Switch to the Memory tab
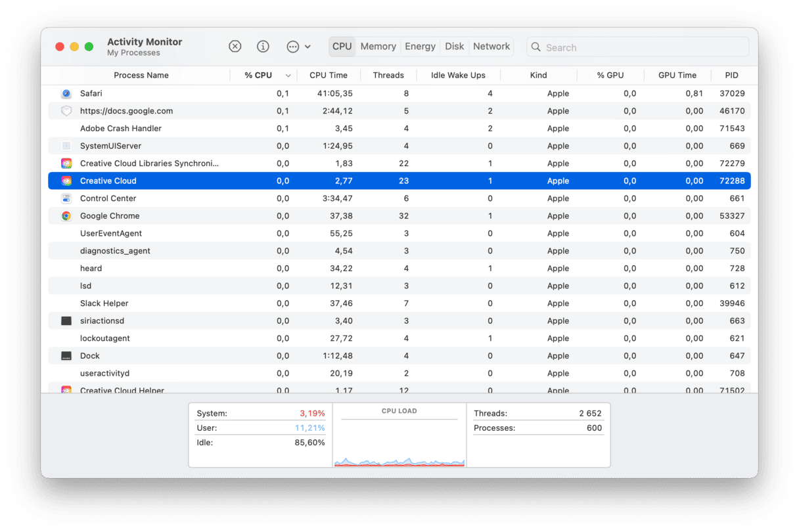Screen dimensions: 799x532 tap(378, 47)
